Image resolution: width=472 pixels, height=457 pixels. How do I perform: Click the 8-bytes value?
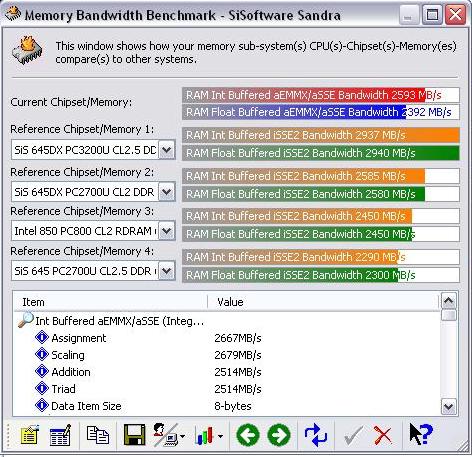(233, 406)
